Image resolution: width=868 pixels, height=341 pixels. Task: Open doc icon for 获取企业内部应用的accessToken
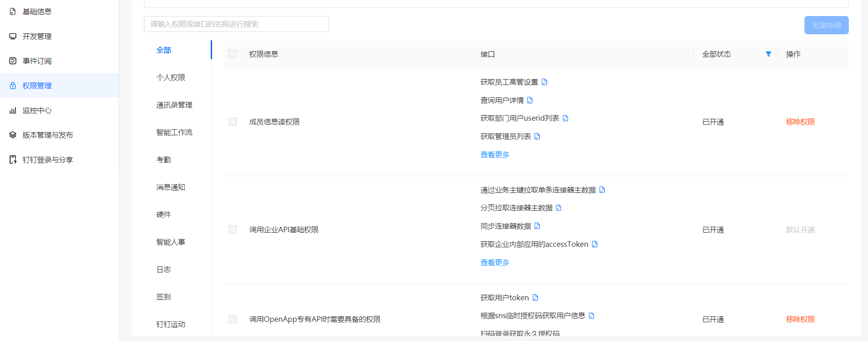click(595, 244)
